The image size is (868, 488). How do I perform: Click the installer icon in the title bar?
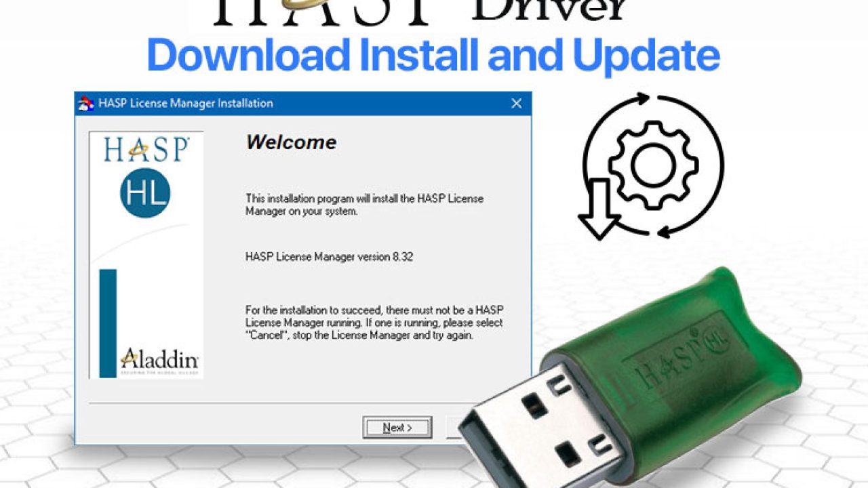[85, 104]
